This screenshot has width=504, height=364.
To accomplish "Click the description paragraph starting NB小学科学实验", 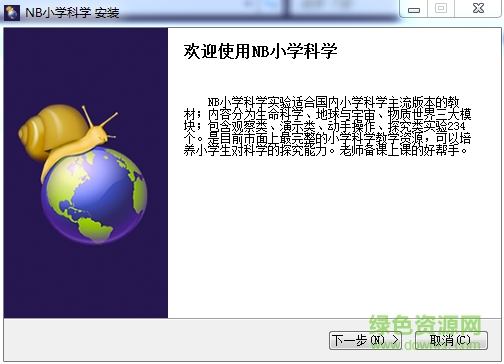I will tap(327, 126).
